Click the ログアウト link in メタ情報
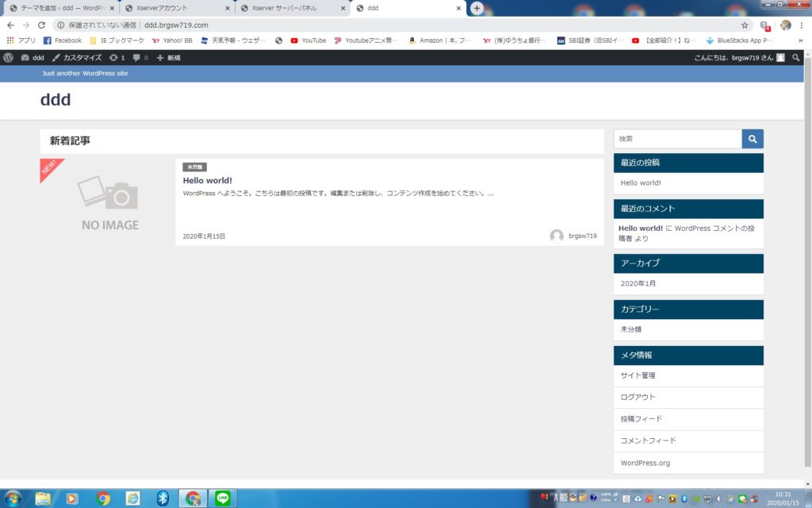The width and height of the screenshot is (812, 508). click(638, 397)
